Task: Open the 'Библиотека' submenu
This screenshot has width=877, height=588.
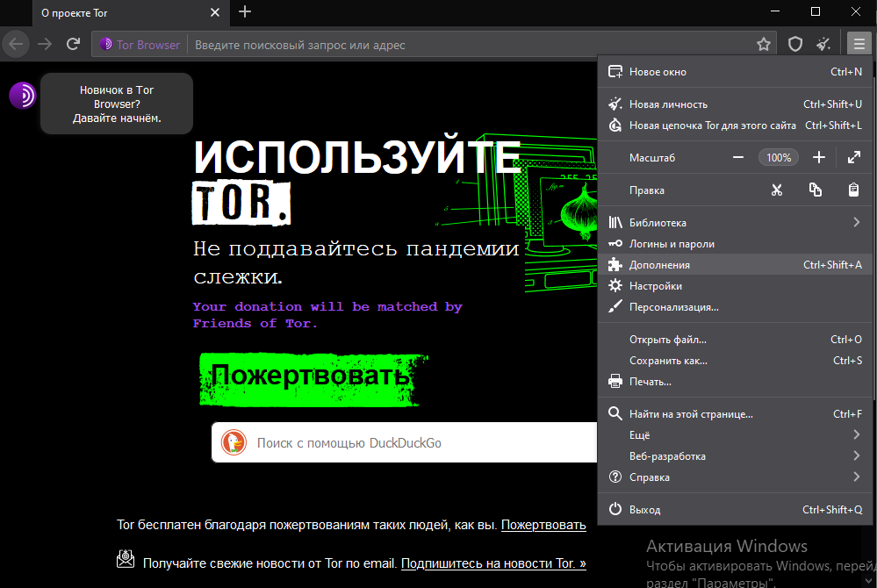Action: coord(735,222)
